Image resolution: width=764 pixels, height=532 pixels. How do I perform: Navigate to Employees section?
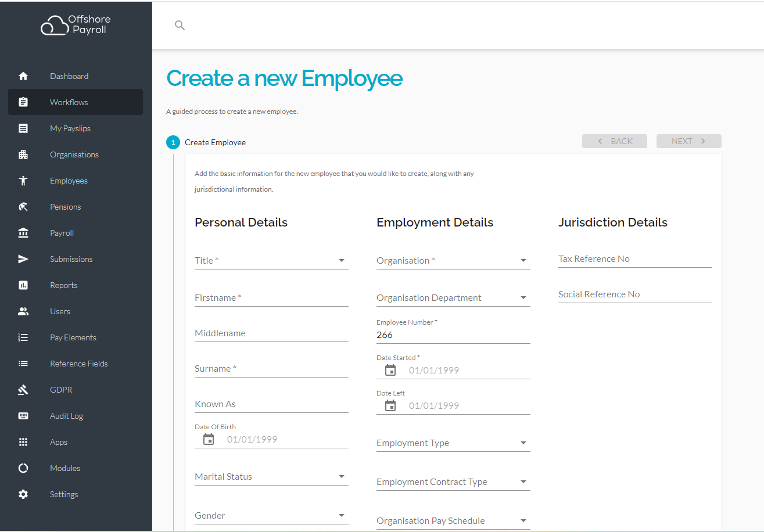point(76,181)
